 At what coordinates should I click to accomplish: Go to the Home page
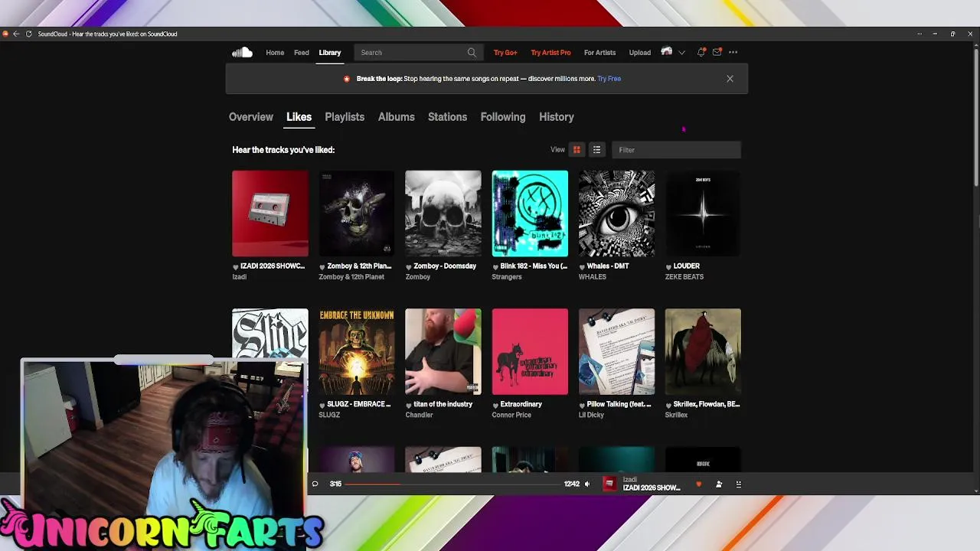pyautogui.click(x=275, y=53)
